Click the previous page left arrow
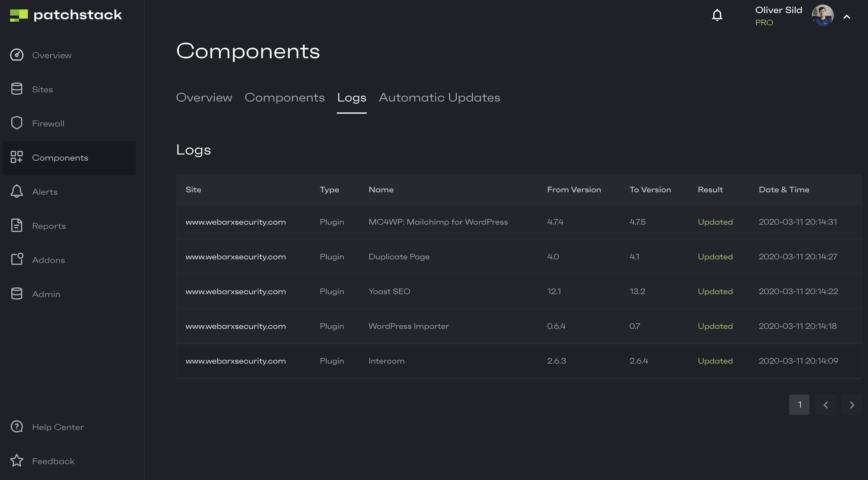Screen dimensions: 868x480 pyautogui.click(x=826, y=404)
